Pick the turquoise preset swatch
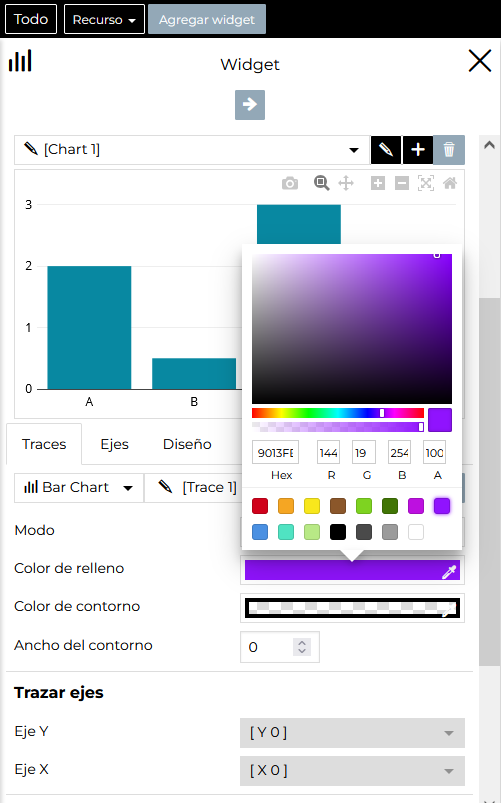Image resolution: width=501 pixels, height=803 pixels. (286, 532)
